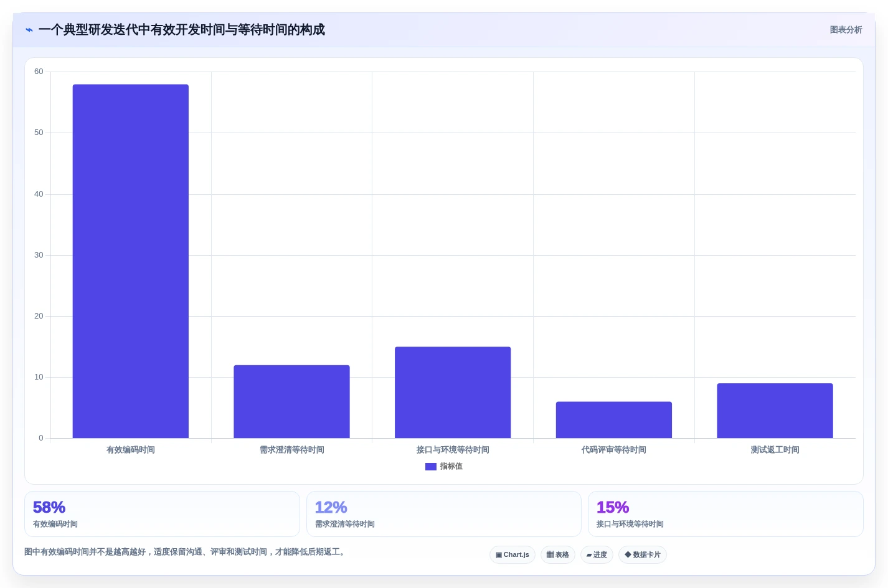Open the 58% 有效编码时间 stat card
The image size is (888, 588).
(162, 514)
